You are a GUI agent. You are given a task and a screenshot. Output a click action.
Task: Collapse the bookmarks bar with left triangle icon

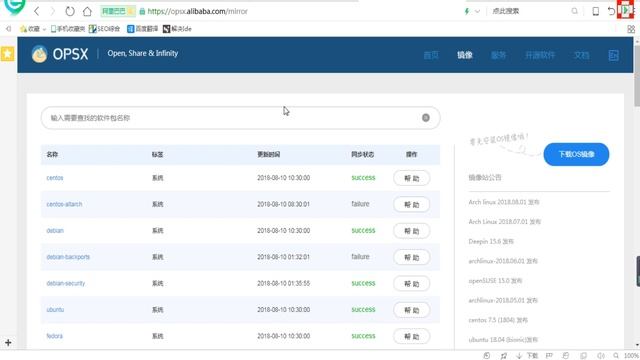(8, 29)
